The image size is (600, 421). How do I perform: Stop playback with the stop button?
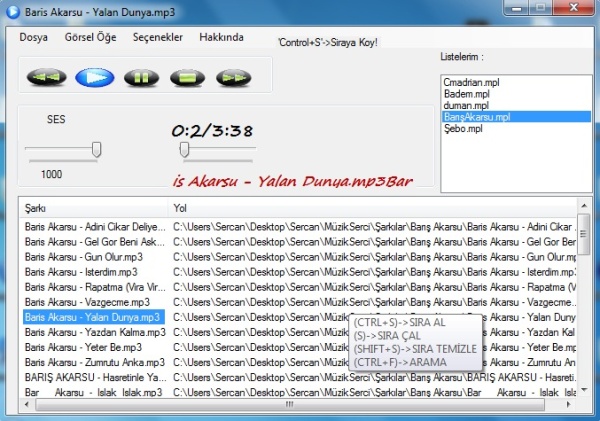(188, 78)
